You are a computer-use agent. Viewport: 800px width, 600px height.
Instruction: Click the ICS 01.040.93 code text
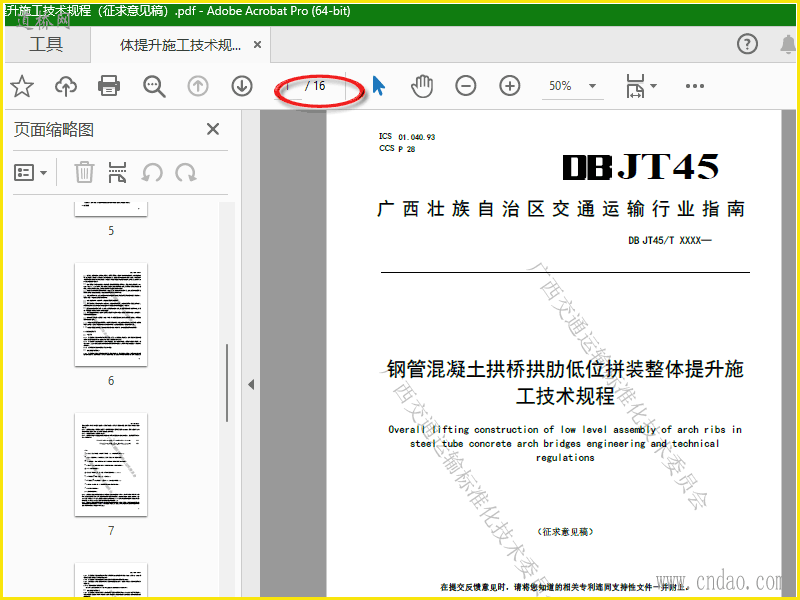point(407,137)
